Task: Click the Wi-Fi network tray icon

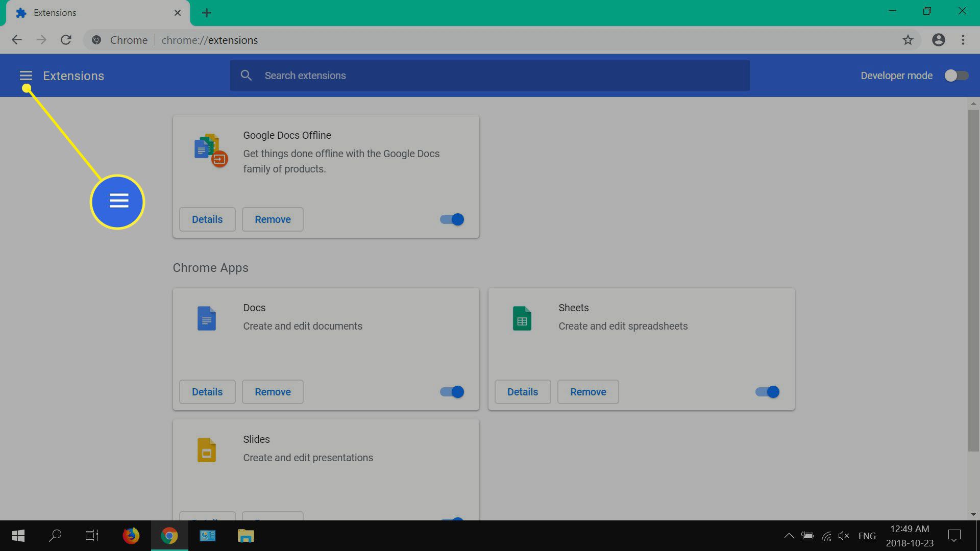Action: pos(826,536)
